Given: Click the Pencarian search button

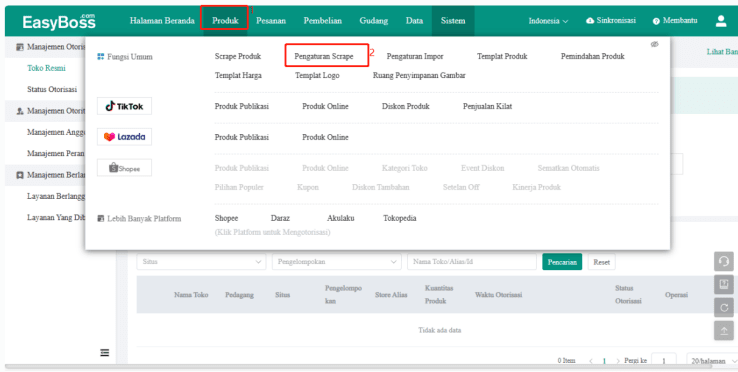Looking at the screenshot, I should [x=562, y=262].
